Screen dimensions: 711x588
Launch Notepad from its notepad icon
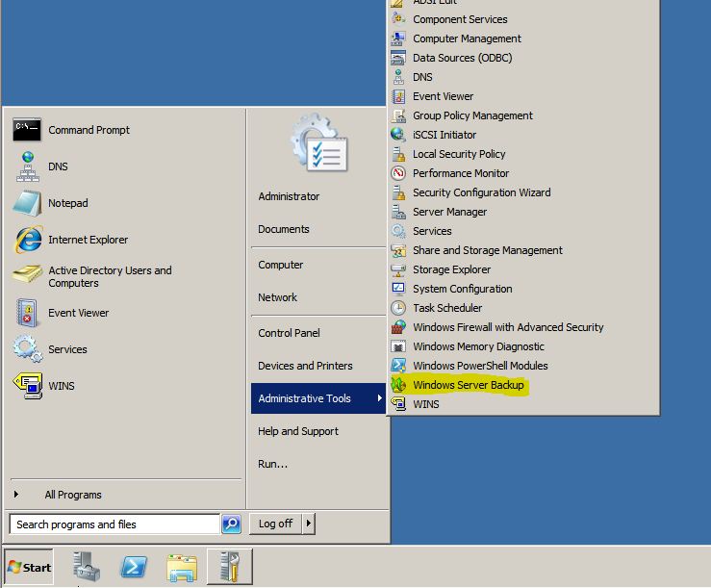pyautogui.click(x=28, y=203)
